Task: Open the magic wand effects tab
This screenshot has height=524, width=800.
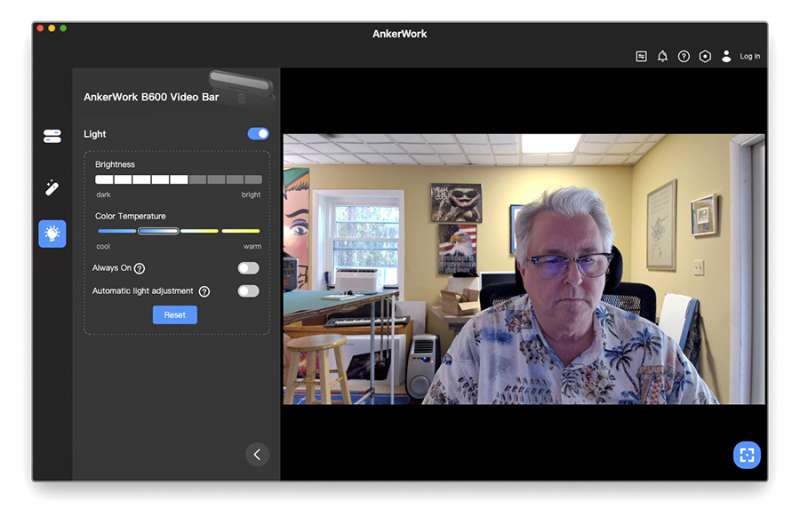Action: (x=52, y=188)
